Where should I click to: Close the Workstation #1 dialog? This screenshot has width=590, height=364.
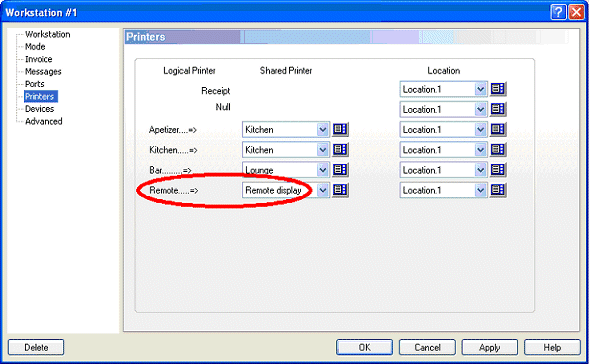tap(576, 12)
